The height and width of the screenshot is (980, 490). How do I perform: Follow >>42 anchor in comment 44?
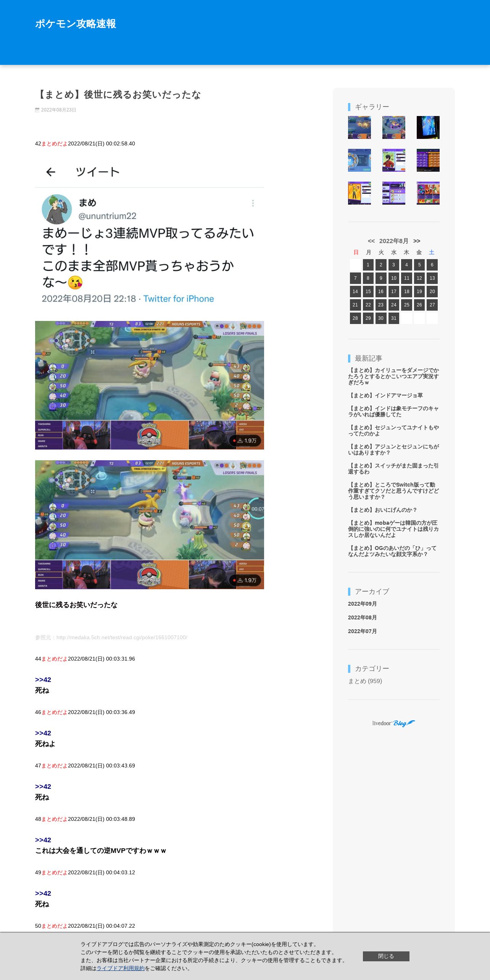click(43, 680)
